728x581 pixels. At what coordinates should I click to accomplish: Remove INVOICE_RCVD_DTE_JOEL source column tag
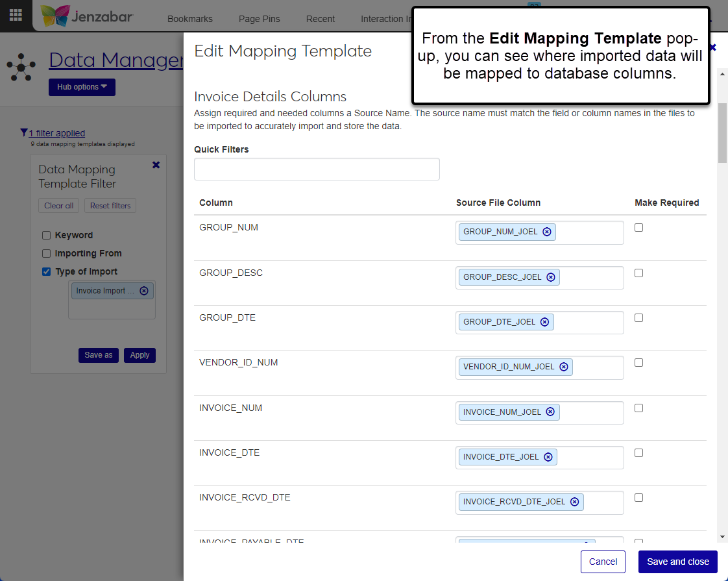[575, 502]
